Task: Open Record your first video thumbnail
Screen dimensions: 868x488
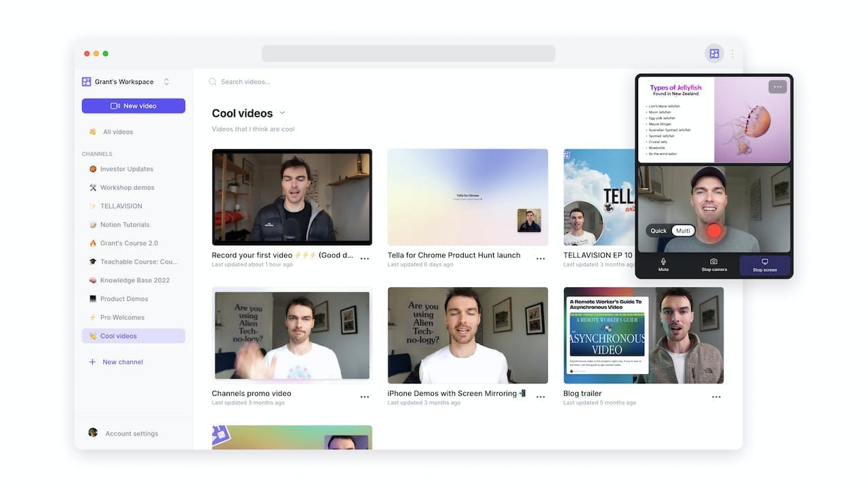Action: [x=292, y=197]
